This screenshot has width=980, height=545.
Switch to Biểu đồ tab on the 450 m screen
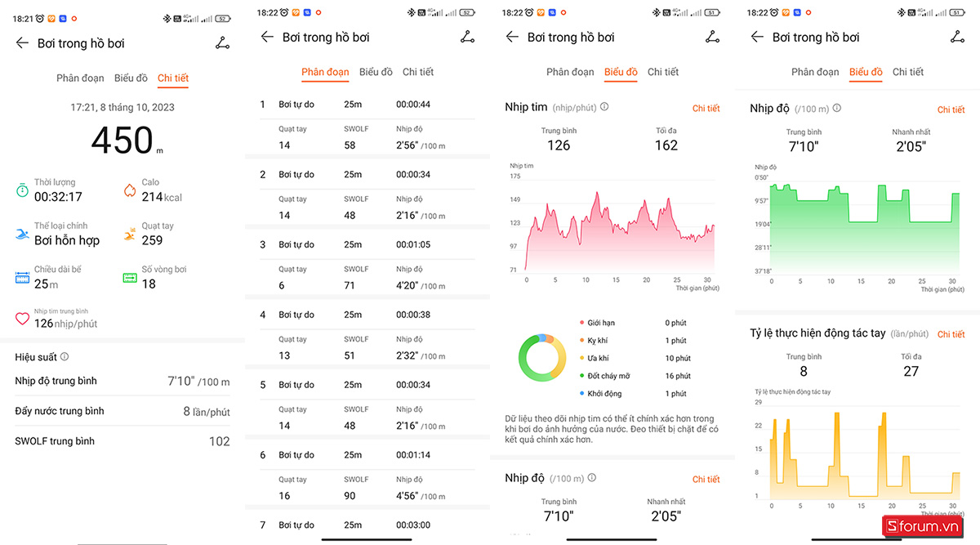point(131,78)
